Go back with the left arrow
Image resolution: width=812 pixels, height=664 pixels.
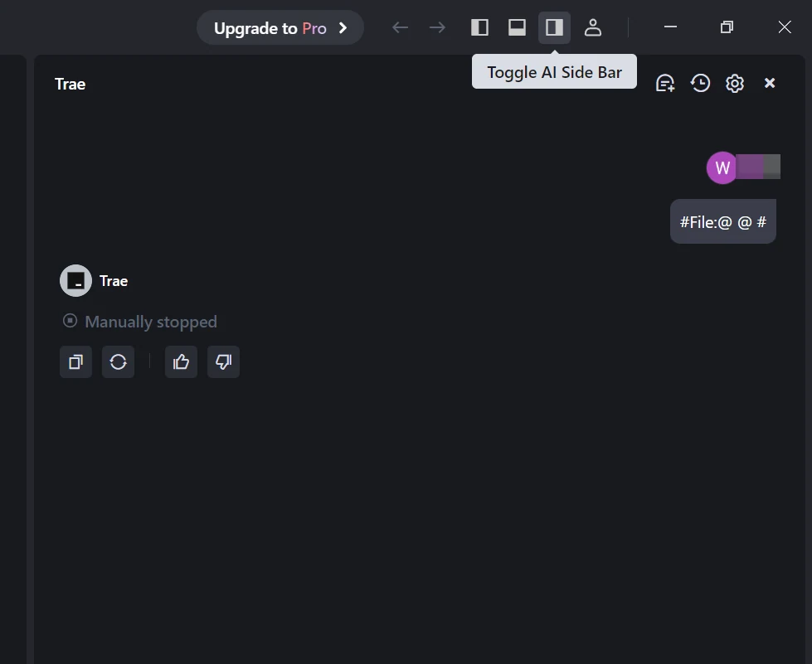400,27
